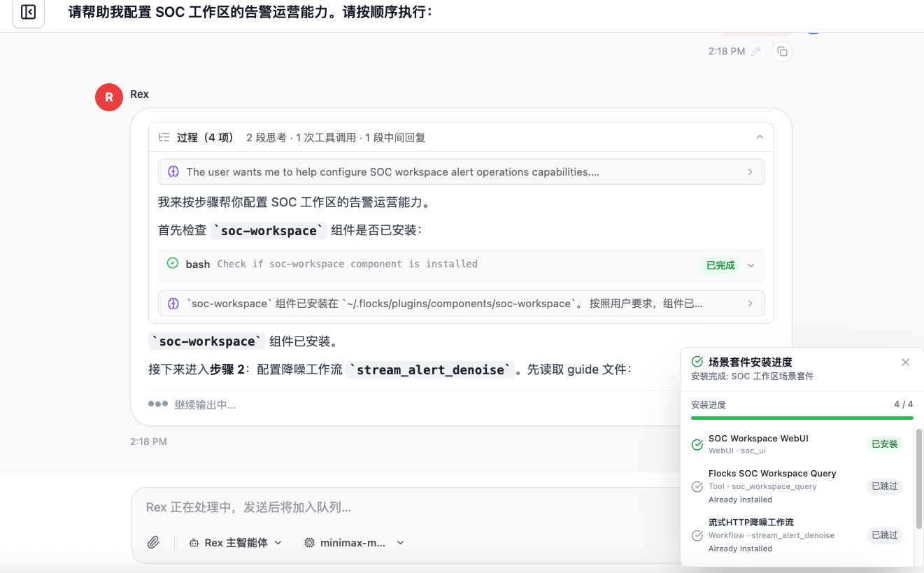This screenshot has height=573, width=924.
Task: Click 'Tool · soc_workspace_query' subtitle
Action: pos(762,486)
